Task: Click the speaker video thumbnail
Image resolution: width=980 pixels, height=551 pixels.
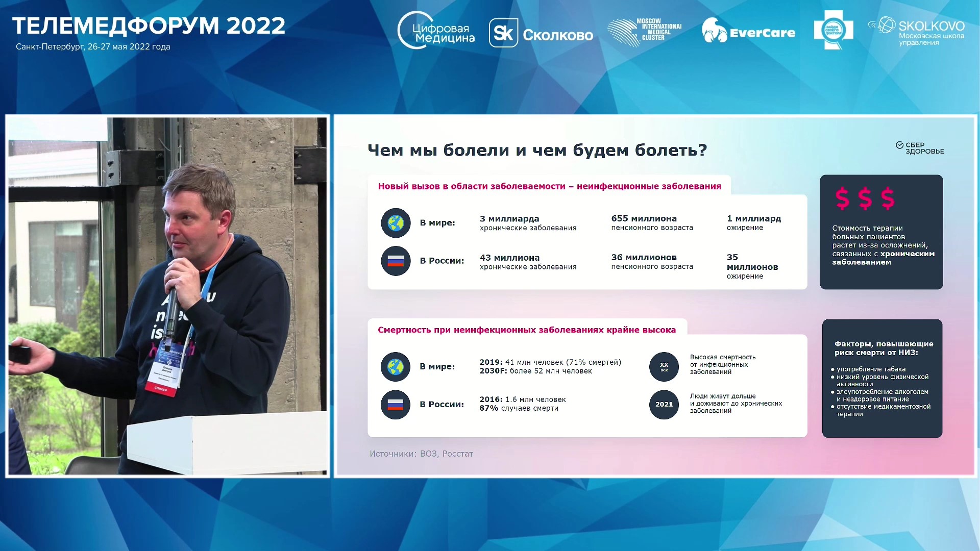Action: point(167,296)
